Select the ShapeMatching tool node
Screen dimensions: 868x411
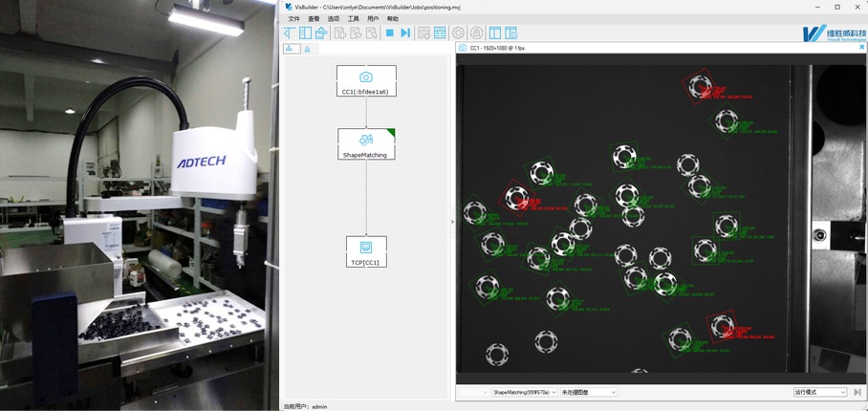point(366,144)
